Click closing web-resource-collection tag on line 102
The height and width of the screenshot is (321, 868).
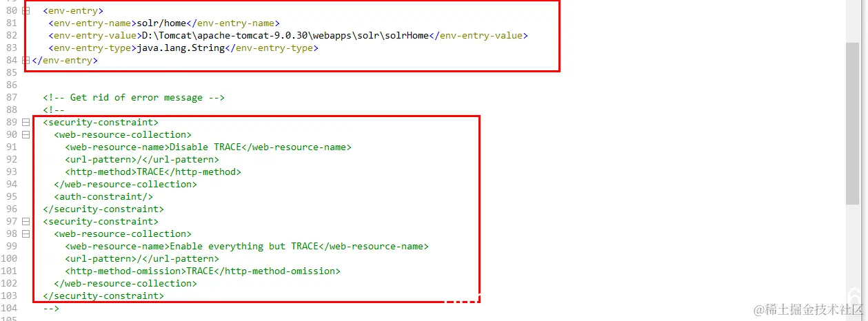click(125, 284)
